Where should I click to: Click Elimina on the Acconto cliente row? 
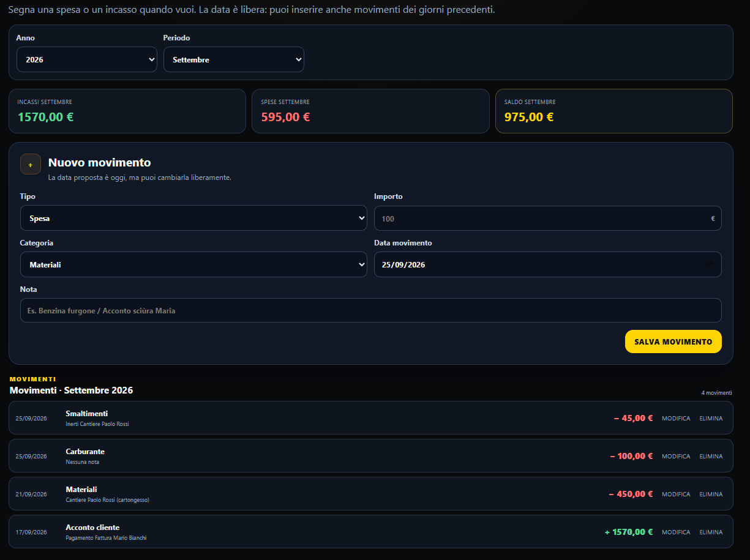tap(711, 532)
